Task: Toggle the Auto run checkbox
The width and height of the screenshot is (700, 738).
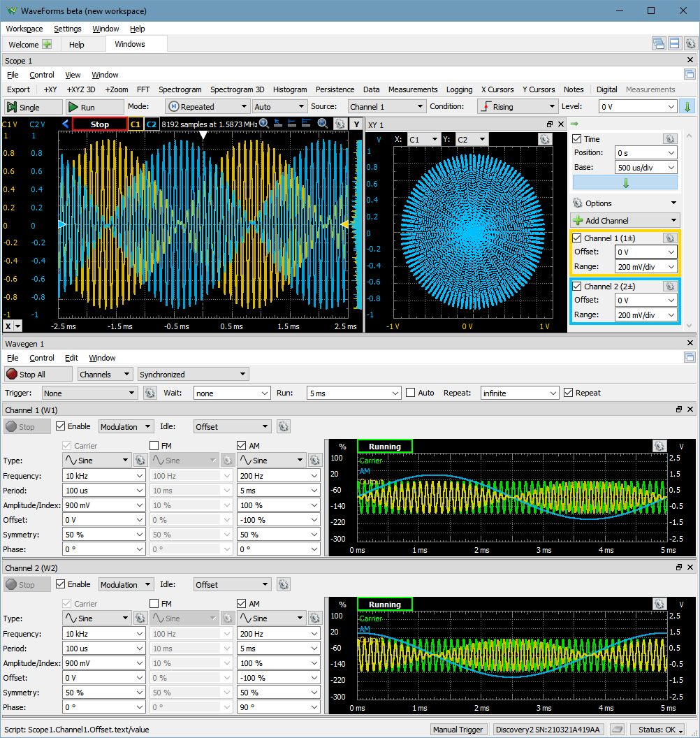Action: (410, 393)
